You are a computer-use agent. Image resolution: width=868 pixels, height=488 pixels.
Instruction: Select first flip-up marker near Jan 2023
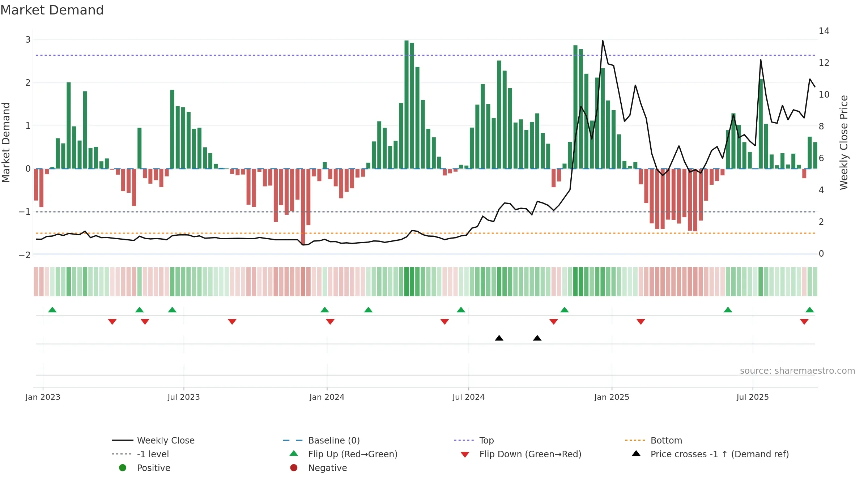pyautogui.click(x=52, y=310)
